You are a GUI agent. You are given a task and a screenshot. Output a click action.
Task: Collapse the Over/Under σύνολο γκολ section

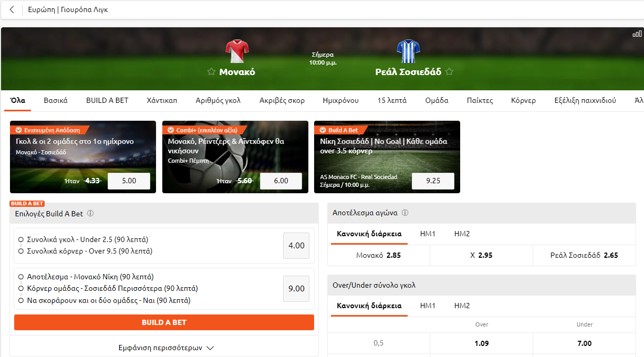pyautogui.click(x=481, y=285)
